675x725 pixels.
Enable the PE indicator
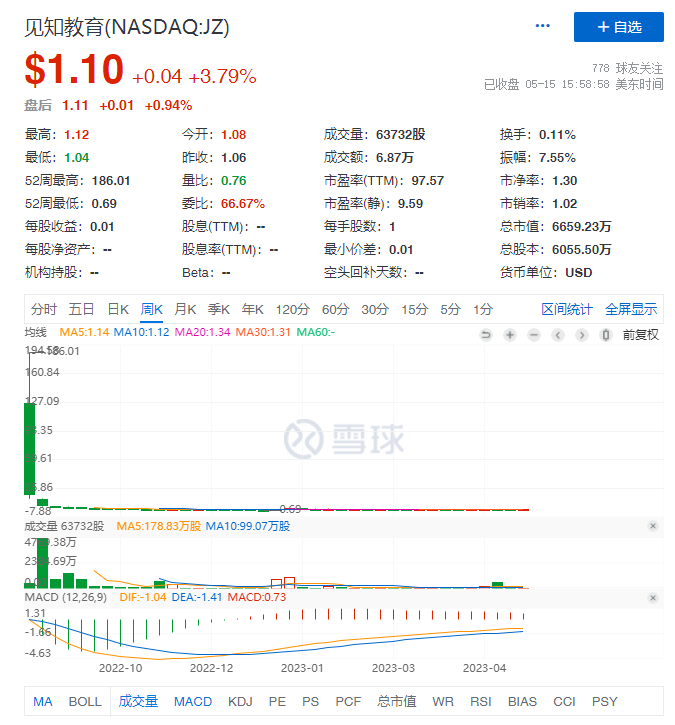(277, 701)
